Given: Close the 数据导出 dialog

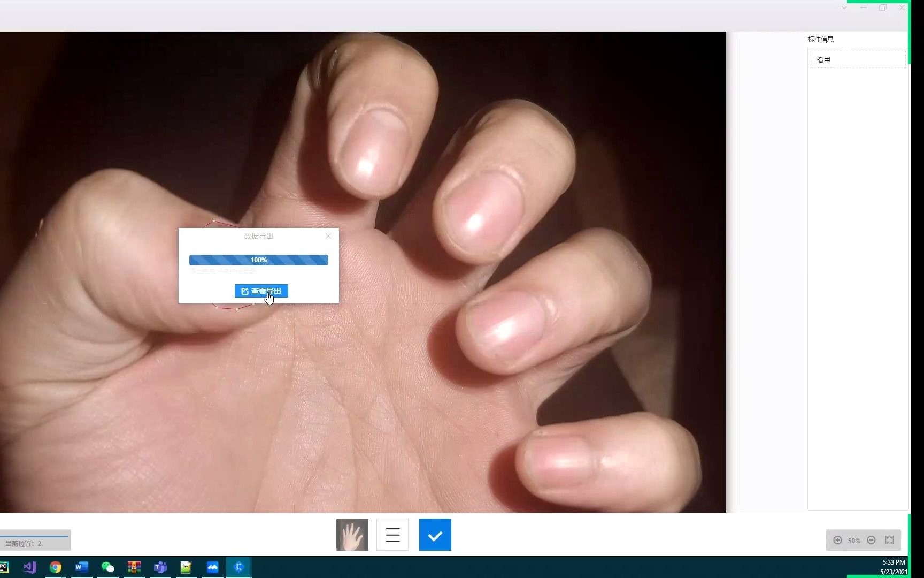Looking at the screenshot, I should (x=328, y=236).
